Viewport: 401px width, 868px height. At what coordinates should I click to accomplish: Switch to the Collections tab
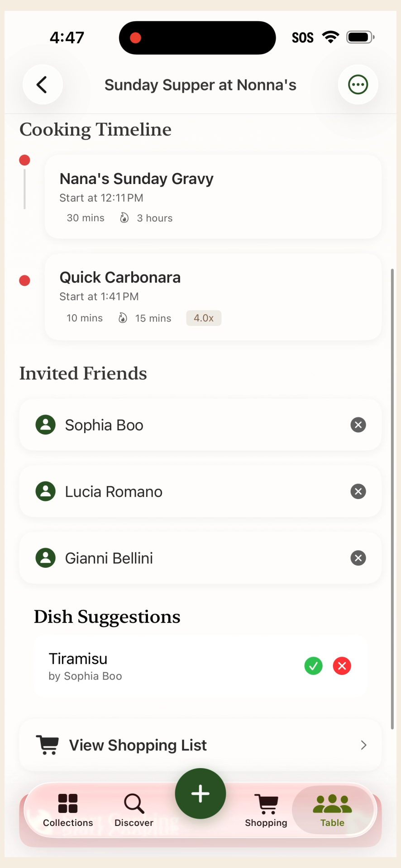coord(68,810)
